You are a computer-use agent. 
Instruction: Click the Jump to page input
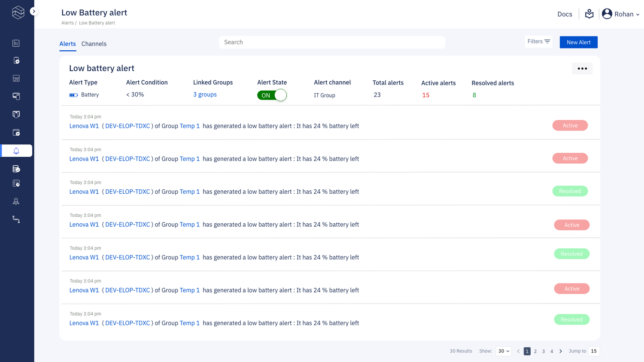coord(594,351)
